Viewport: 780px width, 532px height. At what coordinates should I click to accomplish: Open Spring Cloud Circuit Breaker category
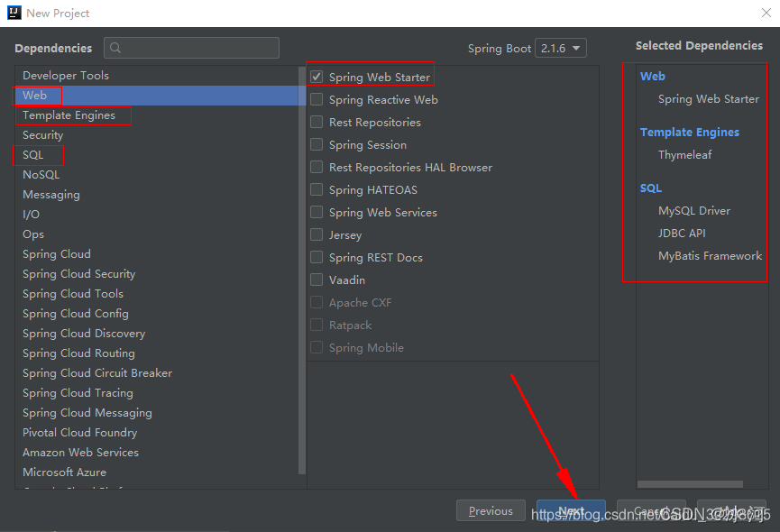157,373
